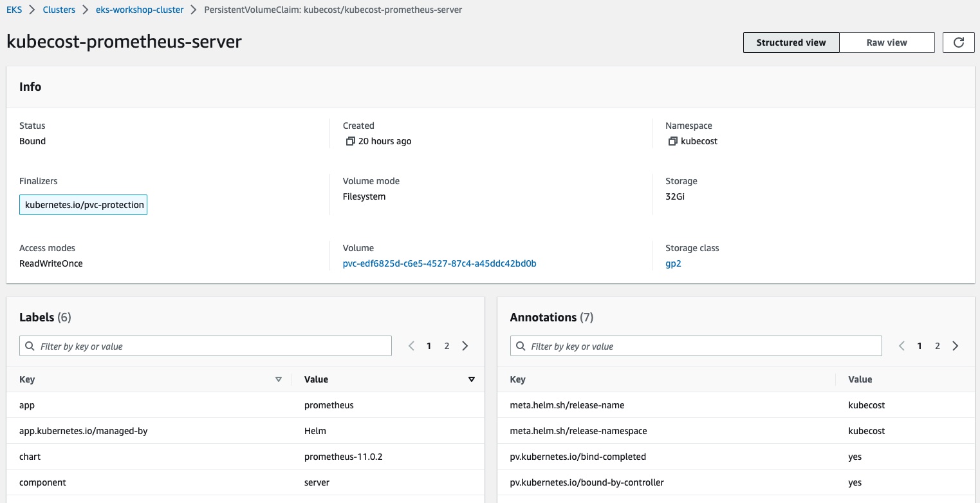The width and height of the screenshot is (980, 503).
Task: Click the 'ReadWriteOnce' access mode value
Action: click(51, 263)
